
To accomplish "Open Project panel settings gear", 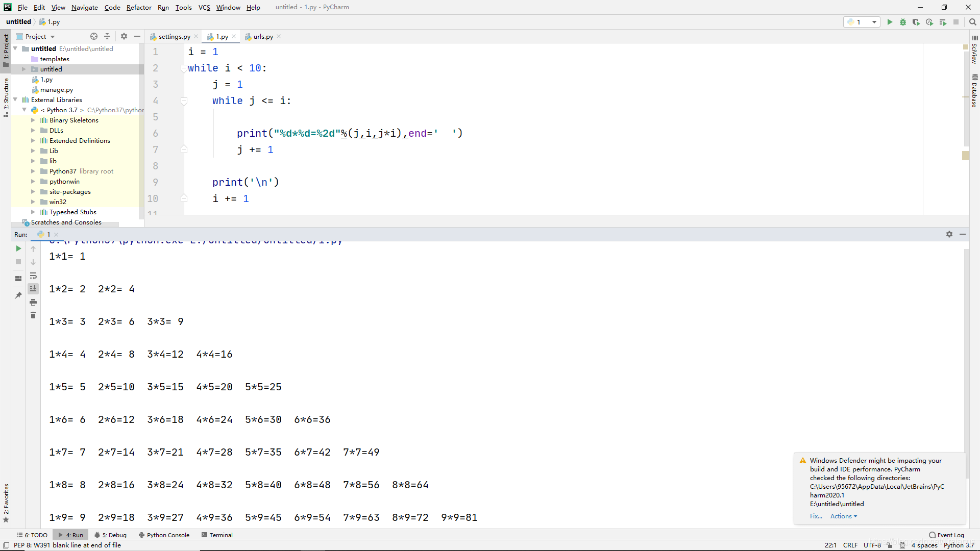I will tap(124, 36).
